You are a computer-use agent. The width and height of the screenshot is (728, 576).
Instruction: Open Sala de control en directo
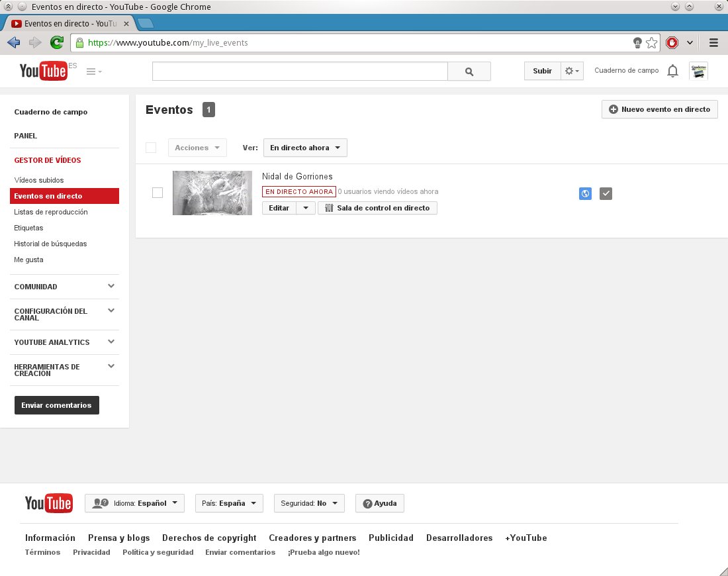coord(377,208)
